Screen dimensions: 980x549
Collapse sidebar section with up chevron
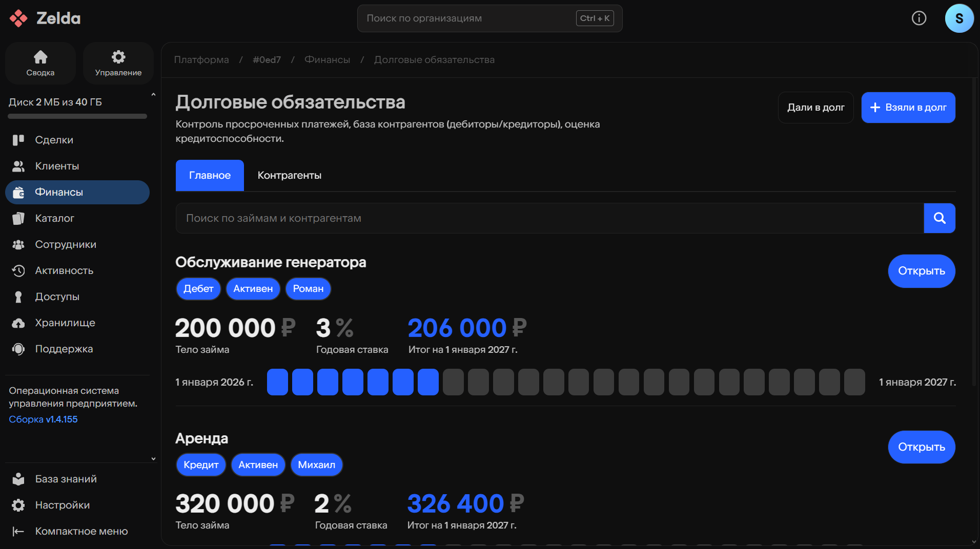(153, 95)
